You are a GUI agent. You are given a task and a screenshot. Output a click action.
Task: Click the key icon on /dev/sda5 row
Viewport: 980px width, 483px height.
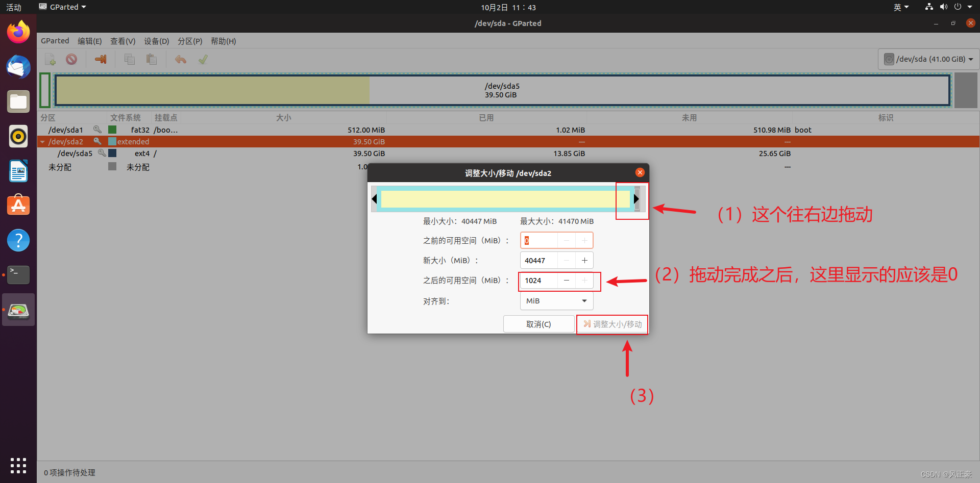coord(102,153)
